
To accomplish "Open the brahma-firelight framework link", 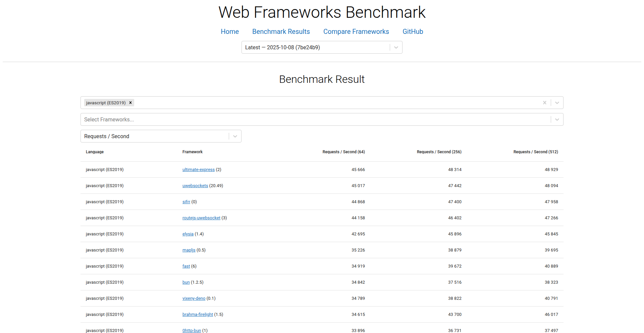I will [198, 315].
